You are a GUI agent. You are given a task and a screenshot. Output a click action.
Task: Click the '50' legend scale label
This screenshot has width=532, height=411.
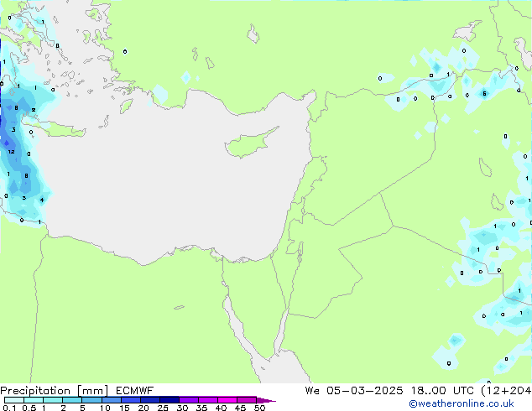(259, 408)
